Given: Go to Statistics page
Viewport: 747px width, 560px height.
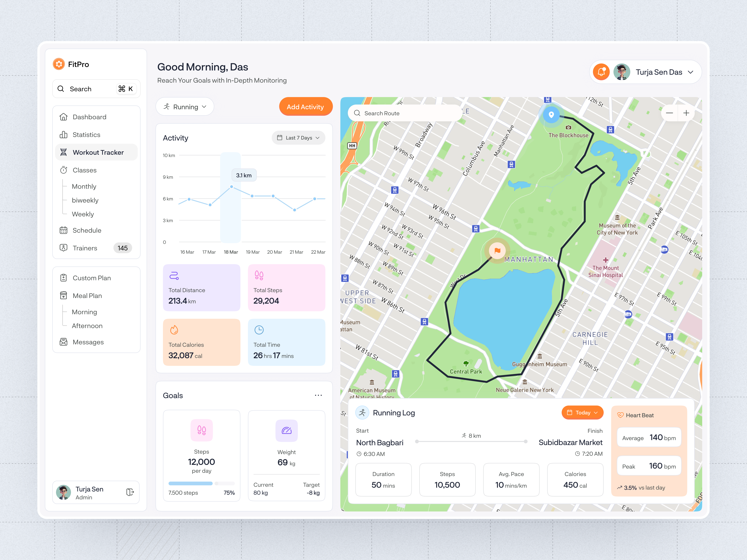Looking at the screenshot, I should pyautogui.click(x=96, y=135).
